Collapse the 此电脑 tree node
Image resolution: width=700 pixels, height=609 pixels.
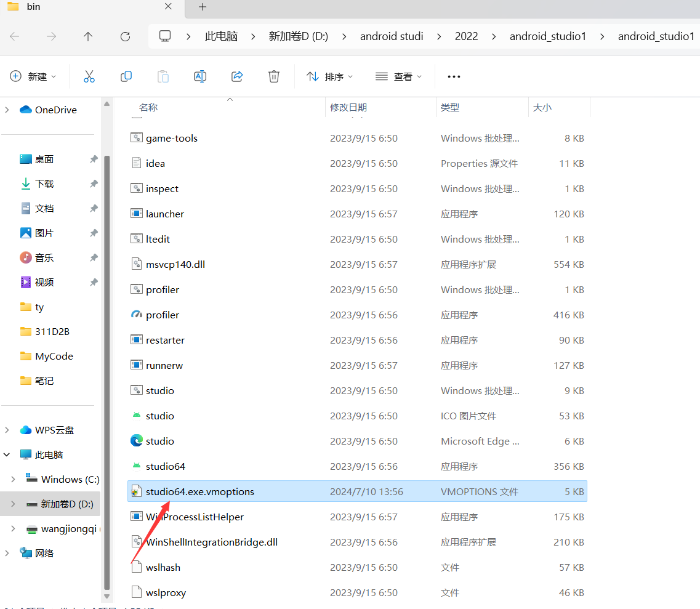click(7, 454)
